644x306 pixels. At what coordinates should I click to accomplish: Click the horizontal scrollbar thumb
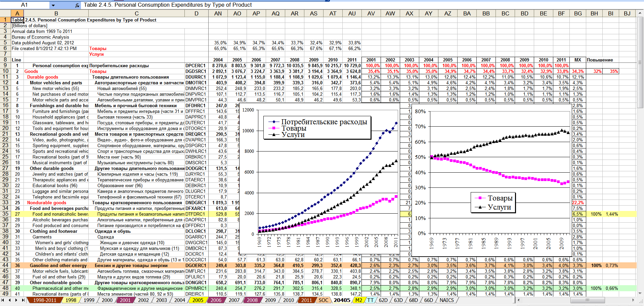[587, 300]
